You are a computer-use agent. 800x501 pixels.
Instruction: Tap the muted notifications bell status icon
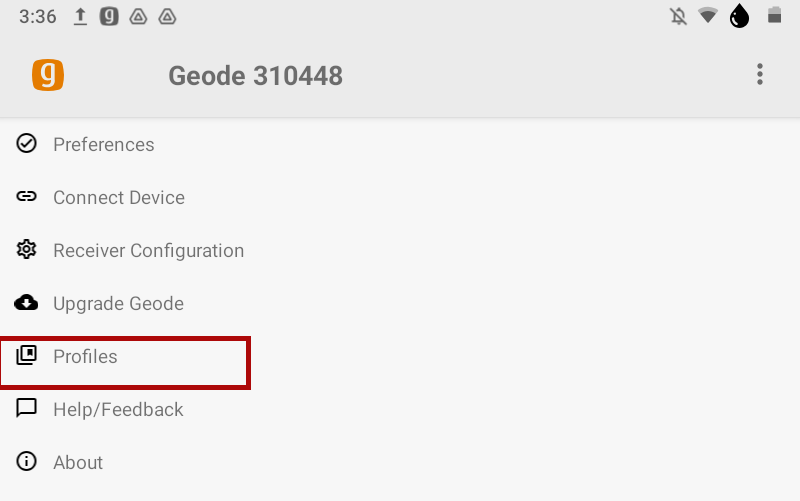coord(679,16)
